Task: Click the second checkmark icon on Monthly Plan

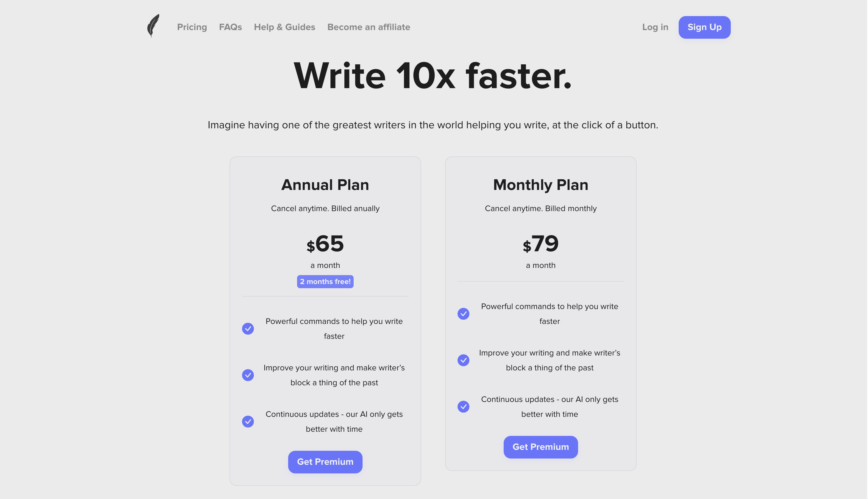Action: pos(464,359)
